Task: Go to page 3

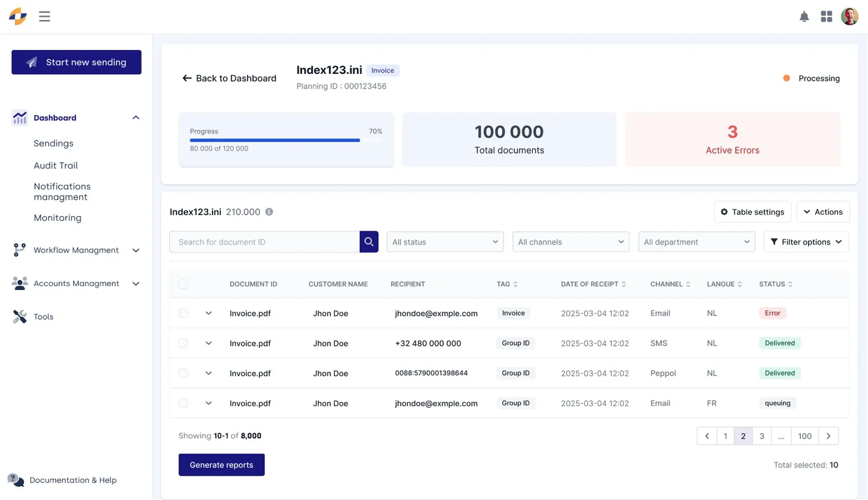Action: [x=762, y=436]
